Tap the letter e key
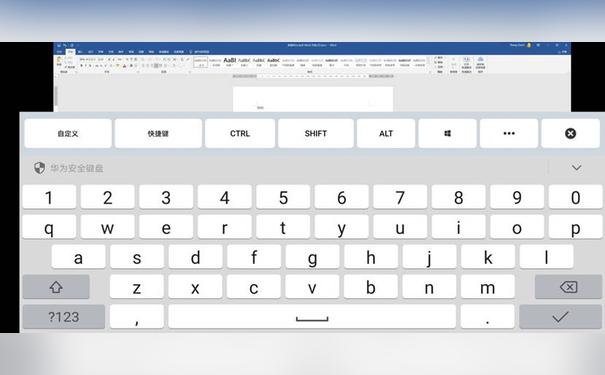605x375 pixels. [166, 227]
